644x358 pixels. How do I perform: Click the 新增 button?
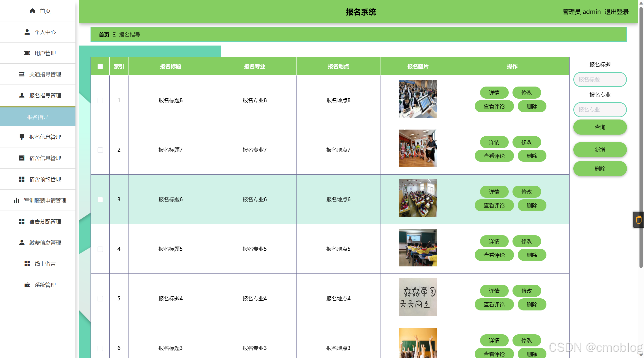(600, 150)
